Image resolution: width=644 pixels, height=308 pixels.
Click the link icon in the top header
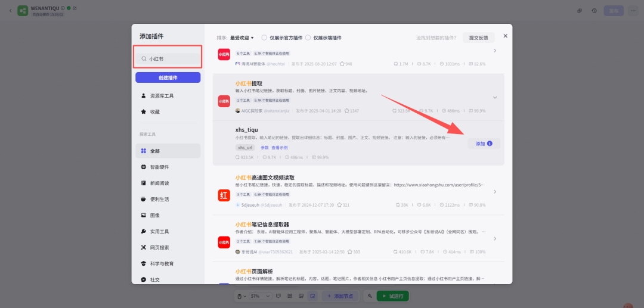click(x=580, y=11)
